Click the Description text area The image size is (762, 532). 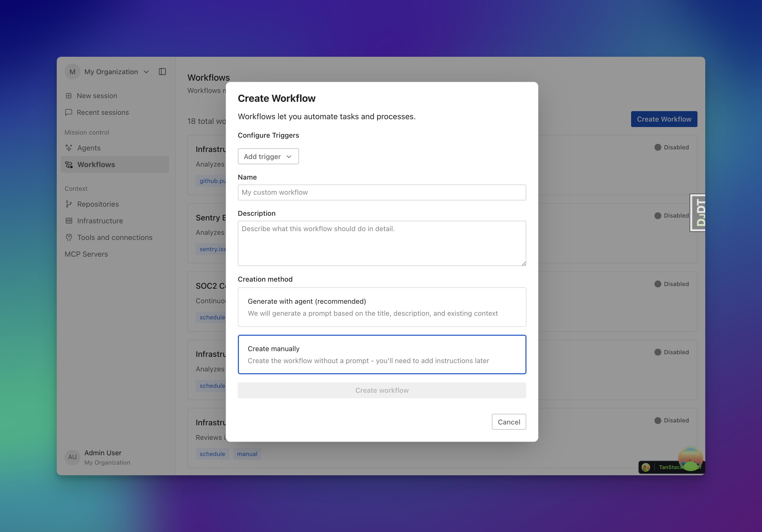click(x=382, y=243)
